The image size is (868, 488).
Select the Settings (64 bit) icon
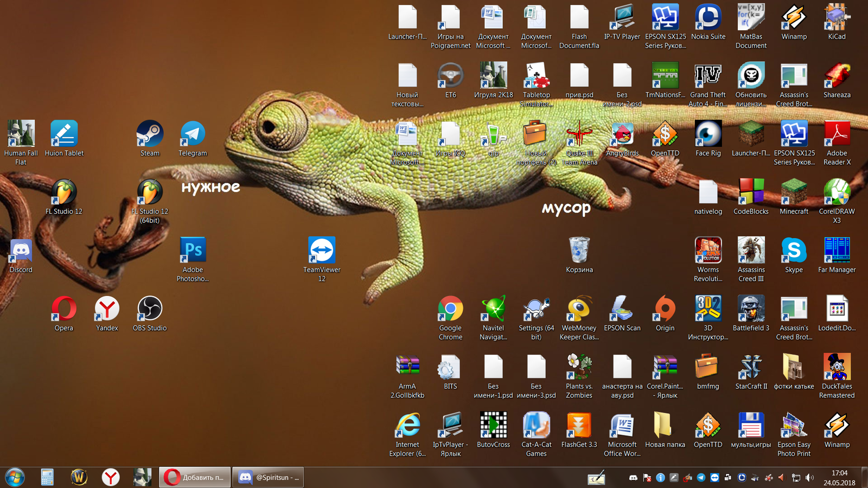coord(536,318)
